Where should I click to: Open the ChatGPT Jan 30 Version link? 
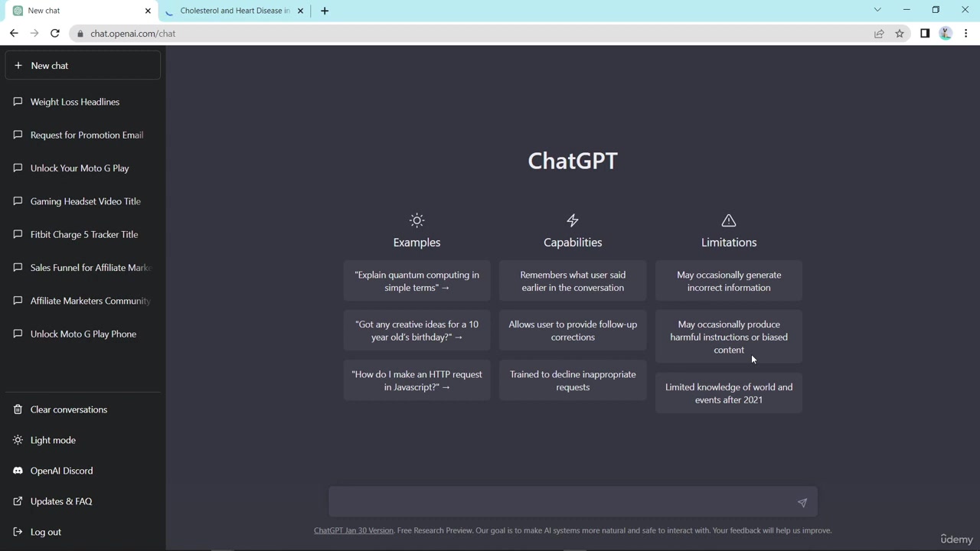click(353, 530)
